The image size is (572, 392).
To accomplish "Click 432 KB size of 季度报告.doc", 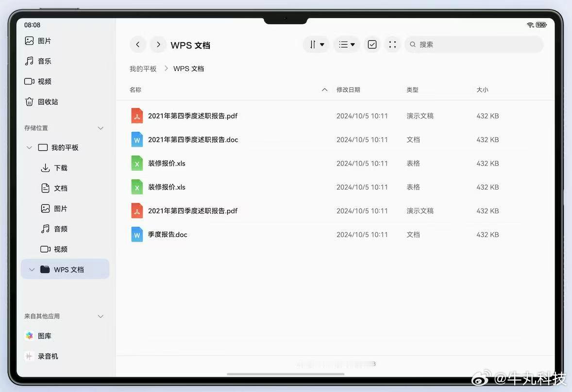I will click(488, 235).
